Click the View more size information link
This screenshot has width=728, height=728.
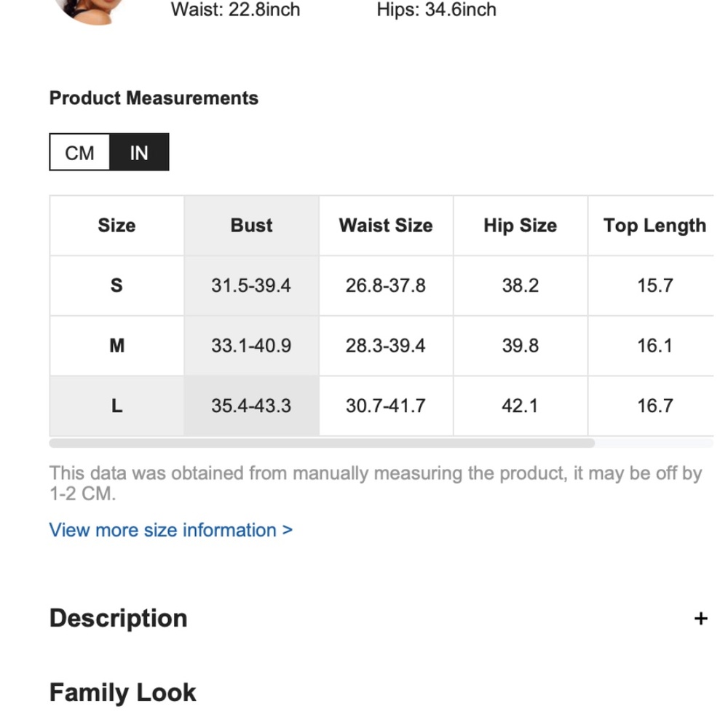click(x=171, y=530)
